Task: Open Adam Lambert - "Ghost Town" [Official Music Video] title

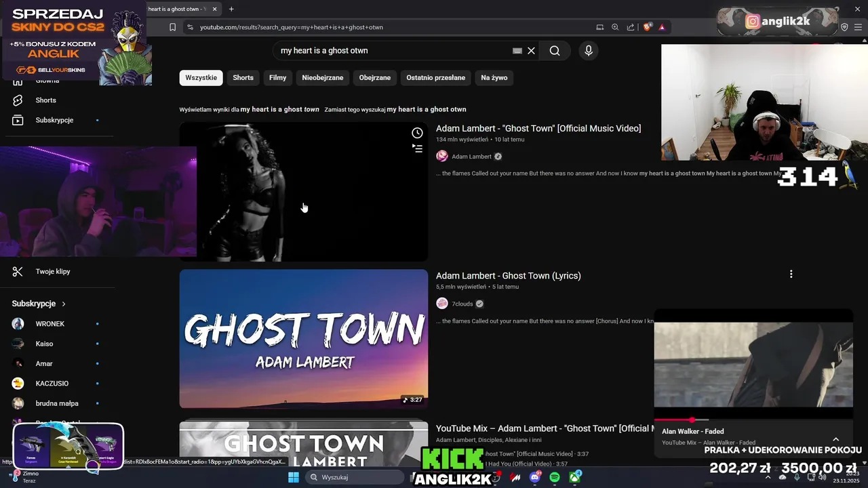Action: [x=538, y=129]
